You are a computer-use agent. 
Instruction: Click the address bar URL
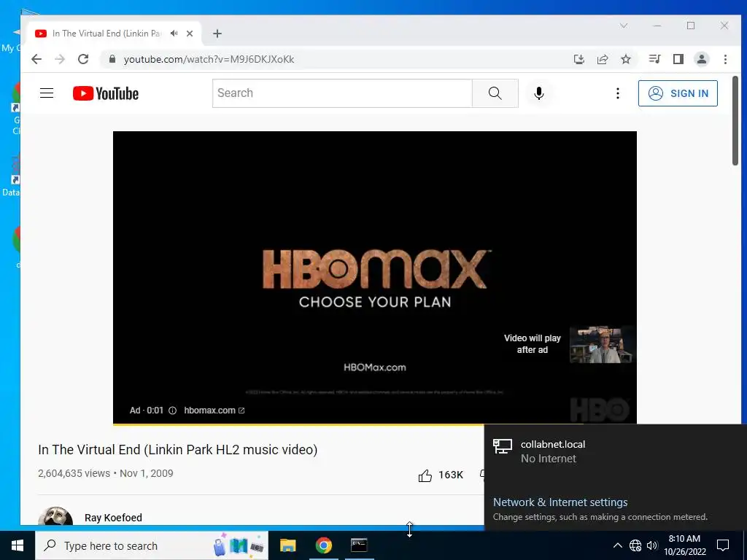[x=209, y=59]
